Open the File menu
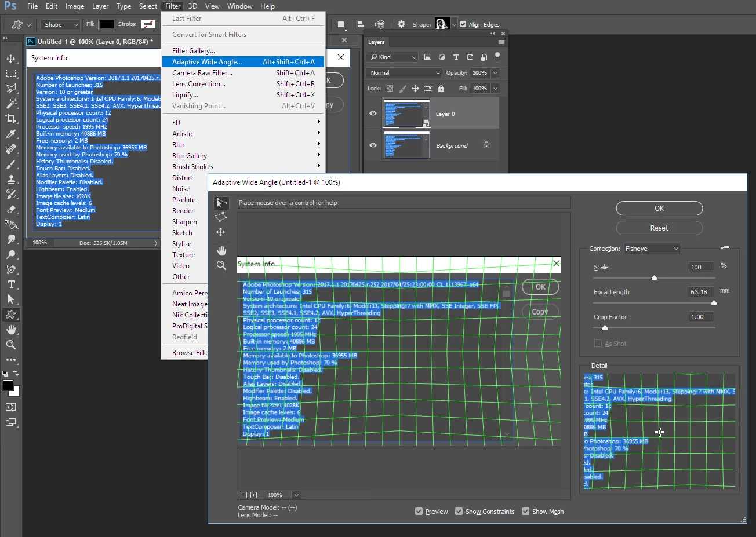 (32, 6)
